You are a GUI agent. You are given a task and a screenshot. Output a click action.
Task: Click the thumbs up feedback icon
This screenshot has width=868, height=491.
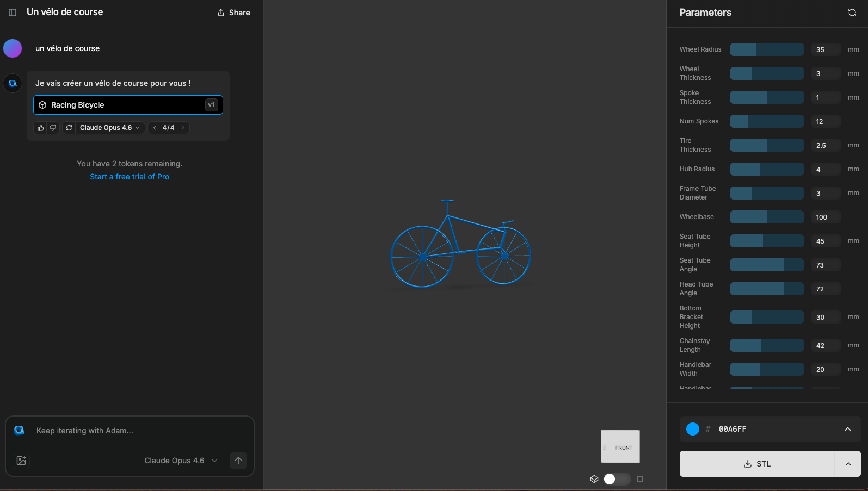40,128
